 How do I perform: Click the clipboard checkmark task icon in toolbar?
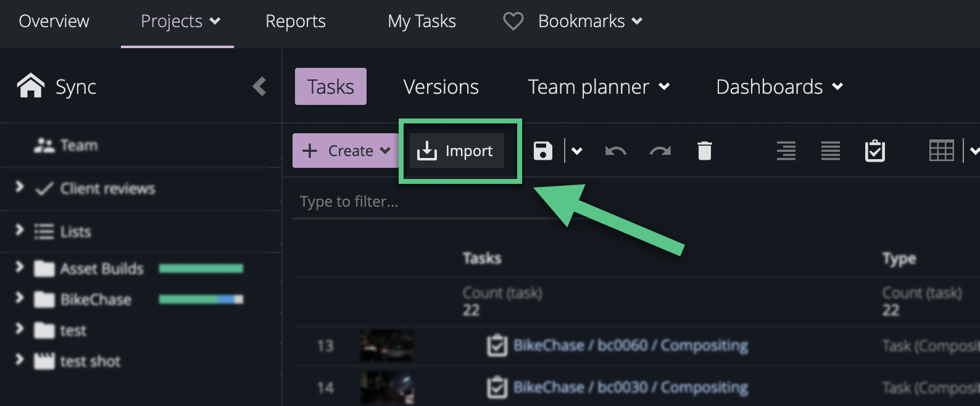tap(874, 151)
